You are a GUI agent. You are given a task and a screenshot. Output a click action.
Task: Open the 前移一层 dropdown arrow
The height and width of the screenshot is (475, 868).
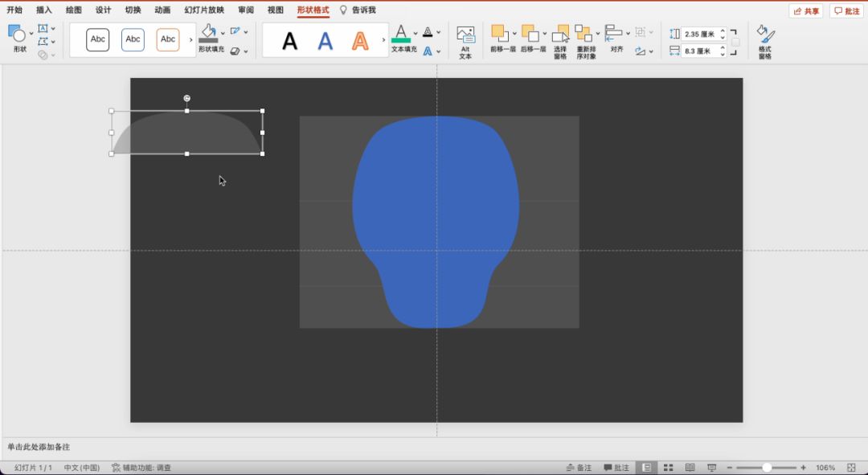[x=514, y=34]
